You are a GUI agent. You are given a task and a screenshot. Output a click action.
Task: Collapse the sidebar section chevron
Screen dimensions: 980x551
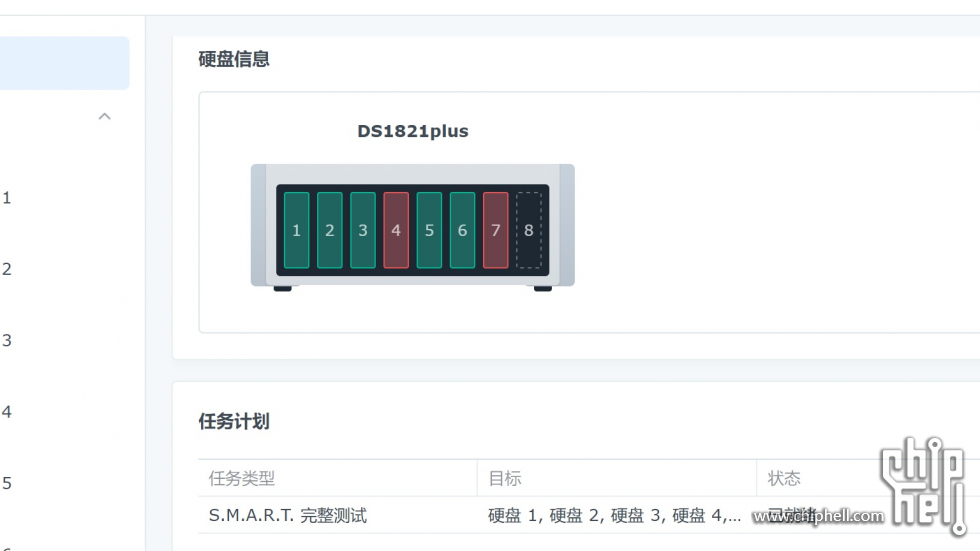(x=104, y=116)
